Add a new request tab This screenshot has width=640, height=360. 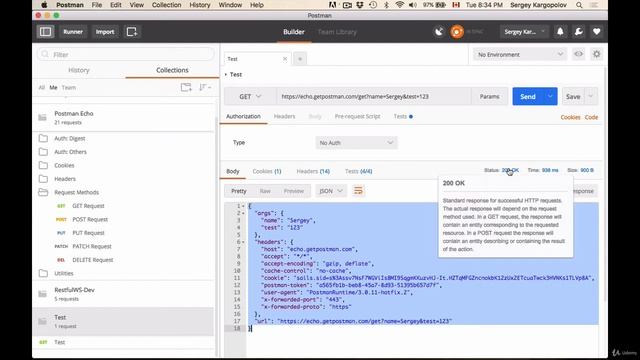pyautogui.click(x=300, y=59)
